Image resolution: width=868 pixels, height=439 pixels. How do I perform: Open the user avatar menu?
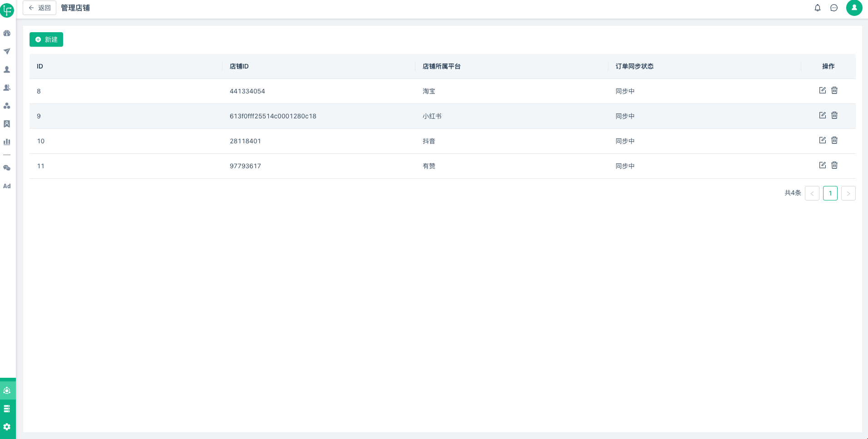pyautogui.click(x=854, y=8)
